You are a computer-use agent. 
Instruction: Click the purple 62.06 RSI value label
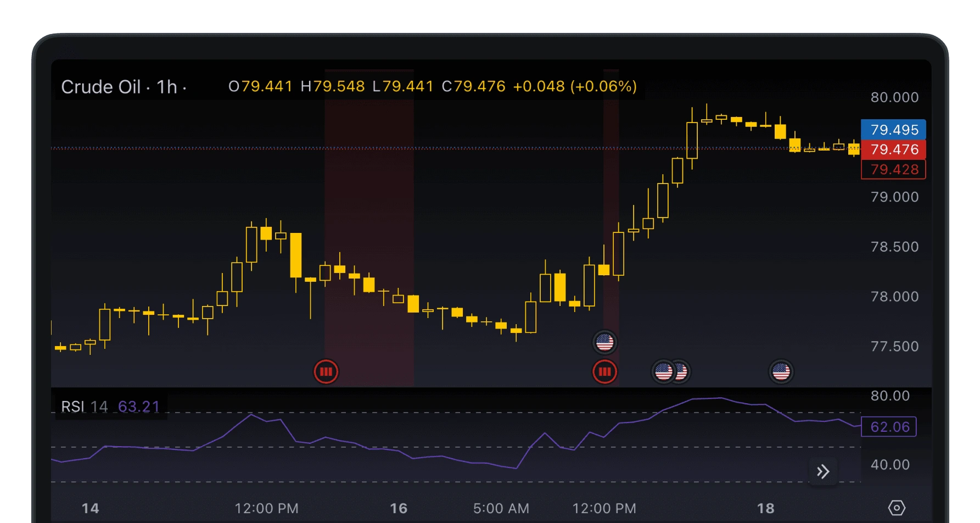pos(889,427)
